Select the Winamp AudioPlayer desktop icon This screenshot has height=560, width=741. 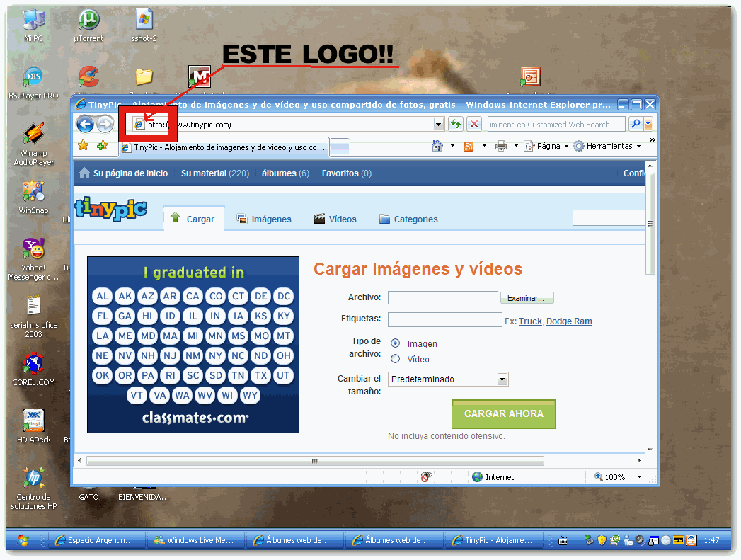(33, 144)
